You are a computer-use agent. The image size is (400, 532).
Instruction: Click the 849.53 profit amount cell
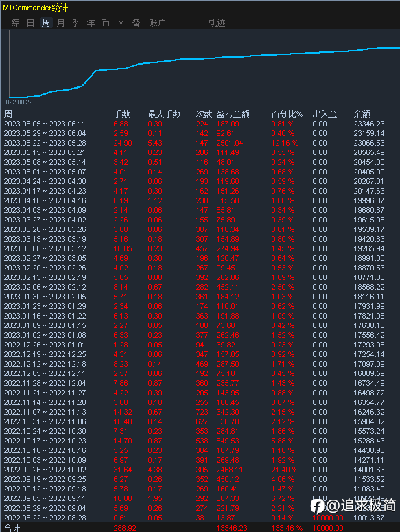228,441
